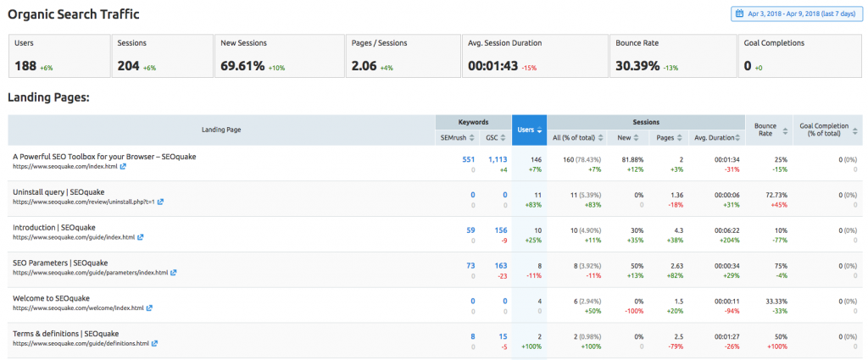Select the Goal Completions card

coord(800,56)
